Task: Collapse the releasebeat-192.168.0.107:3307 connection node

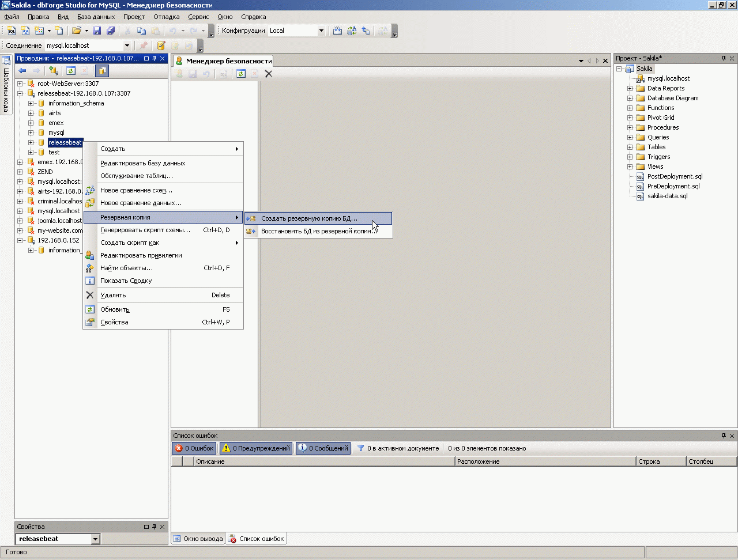Action: [20, 93]
